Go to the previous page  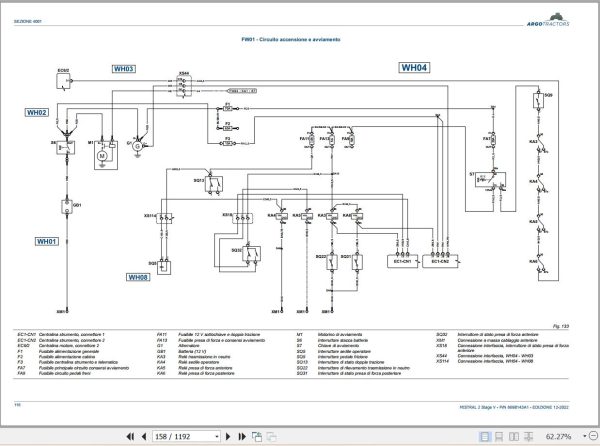144,436
